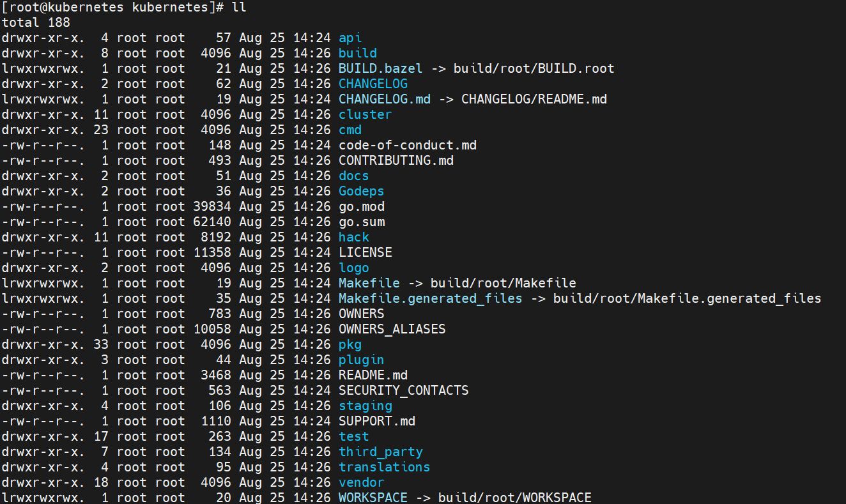The width and height of the screenshot is (846, 504).
Task: Click the 'CHANGELOG/README.md' link target
Action: pos(534,99)
